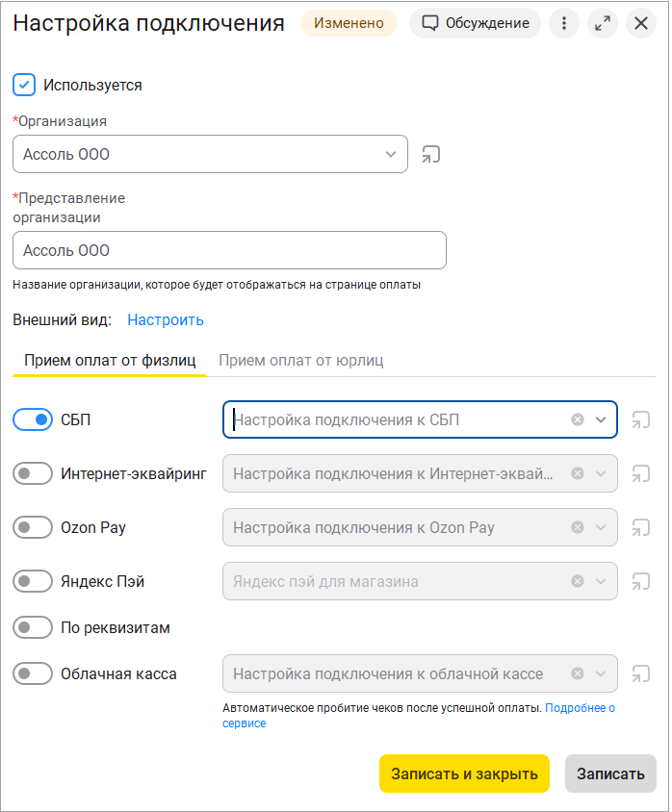Open the organization record link icon
The image size is (672, 812).
[430, 154]
